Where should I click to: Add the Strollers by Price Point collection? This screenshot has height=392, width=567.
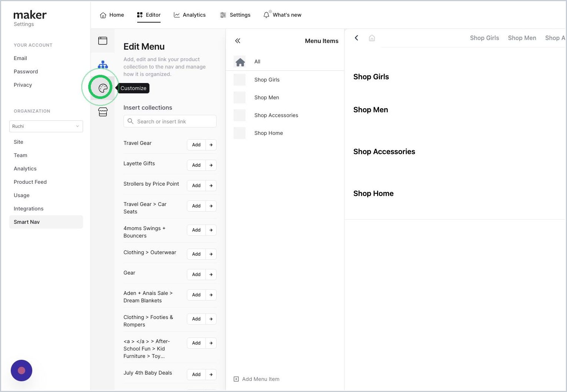click(196, 186)
